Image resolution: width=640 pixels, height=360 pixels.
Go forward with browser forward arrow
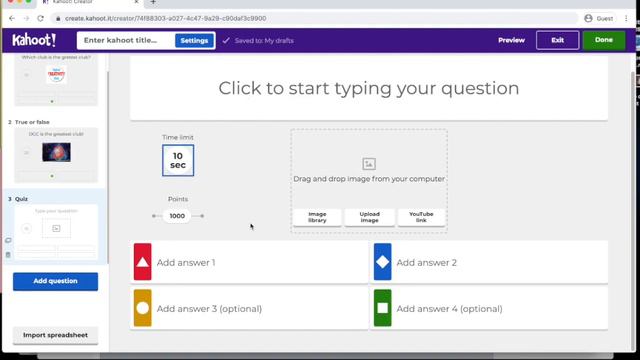pyautogui.click(x=27, y=18)
